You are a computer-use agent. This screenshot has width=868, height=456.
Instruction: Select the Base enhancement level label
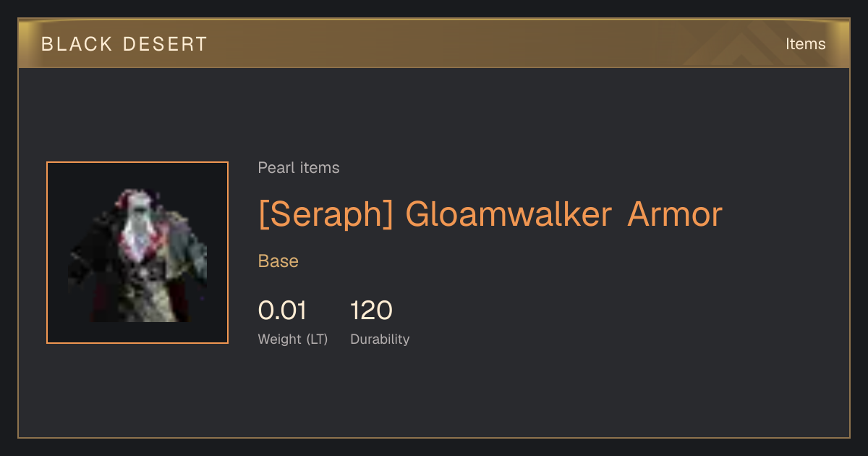[278, 261]
